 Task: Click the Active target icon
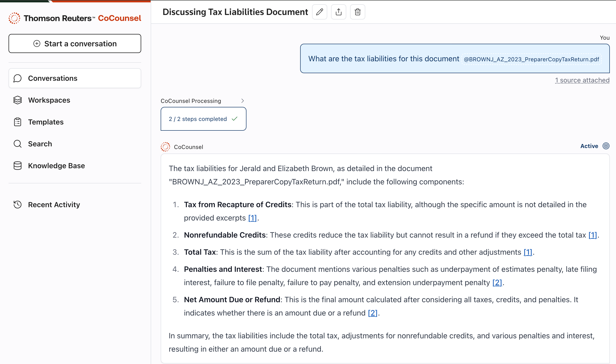click(x=606, y=146)
